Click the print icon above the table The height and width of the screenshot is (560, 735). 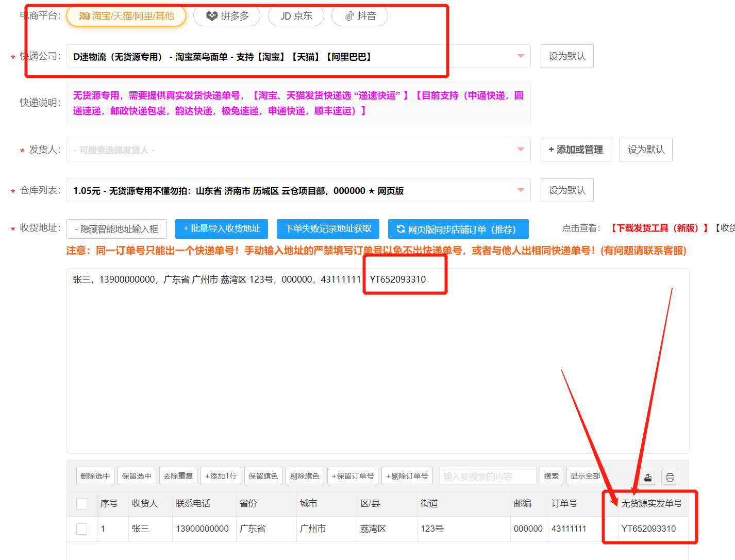[x=670, y=477]
